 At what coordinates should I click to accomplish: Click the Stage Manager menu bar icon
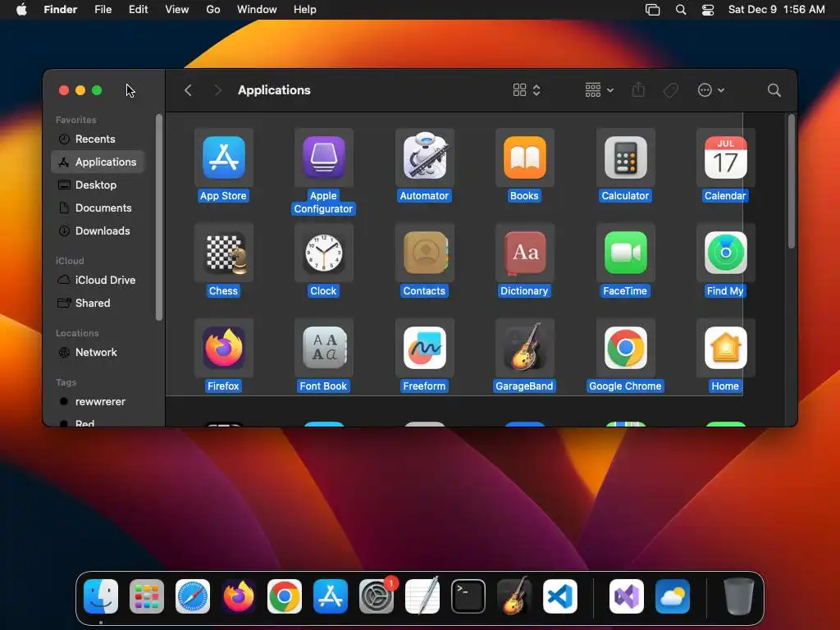[x=652, y=10]
